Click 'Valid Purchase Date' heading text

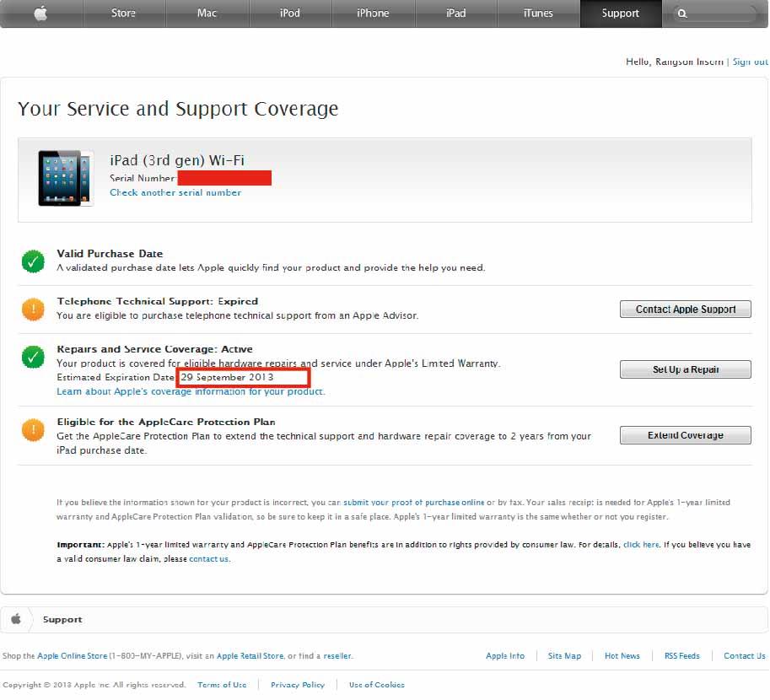110,254
